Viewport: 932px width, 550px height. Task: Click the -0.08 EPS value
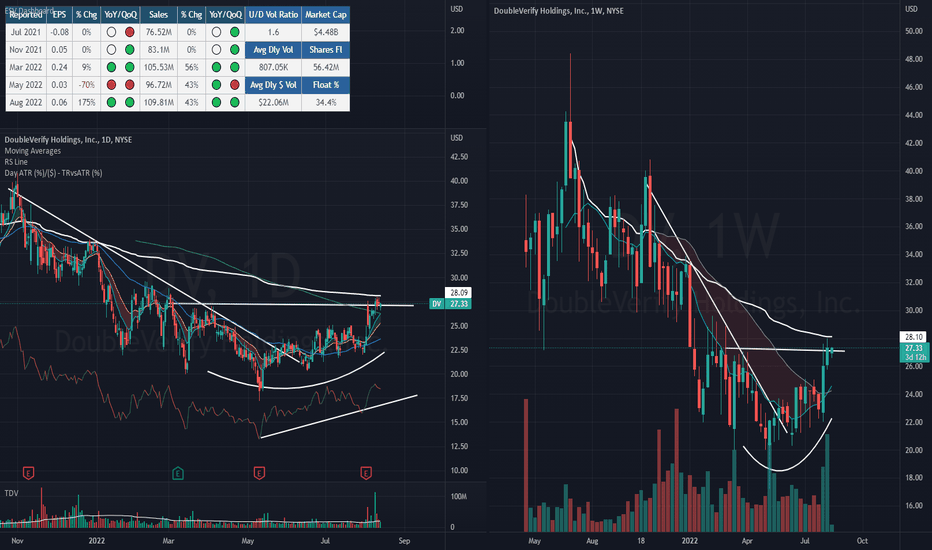coord(59,32)
